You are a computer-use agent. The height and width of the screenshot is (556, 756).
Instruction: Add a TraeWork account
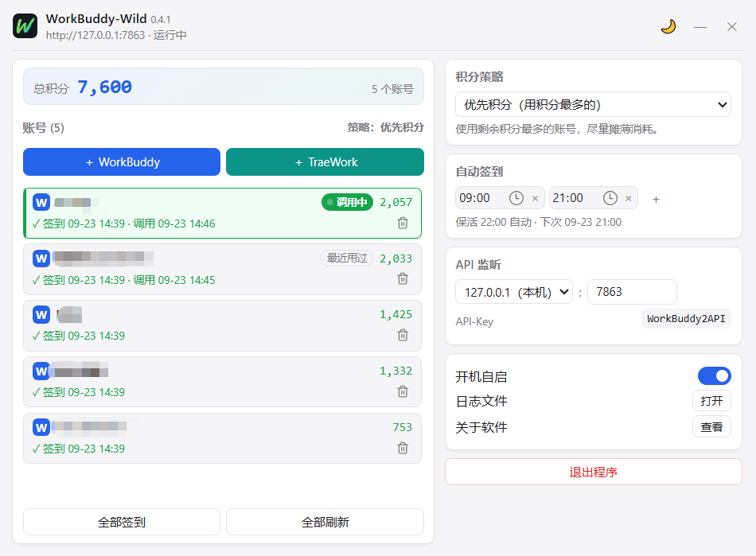coord(325,162)
